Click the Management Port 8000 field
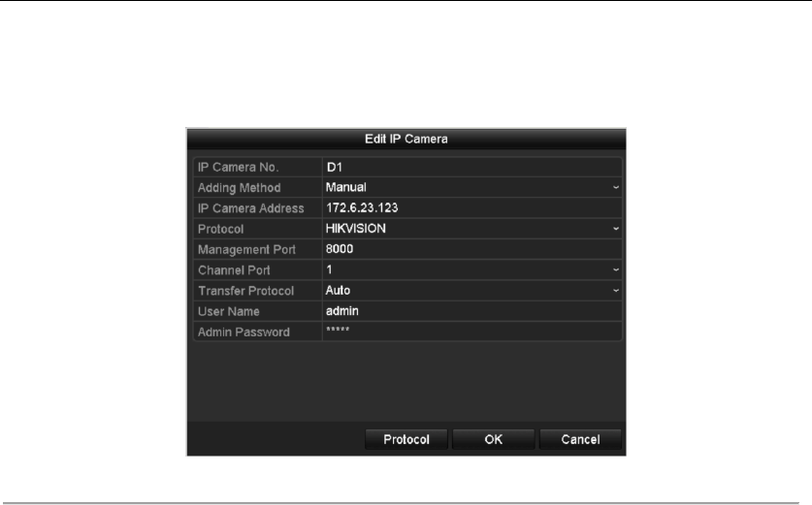The height and width of the screenshot is (505, 812). coord(471,249)
